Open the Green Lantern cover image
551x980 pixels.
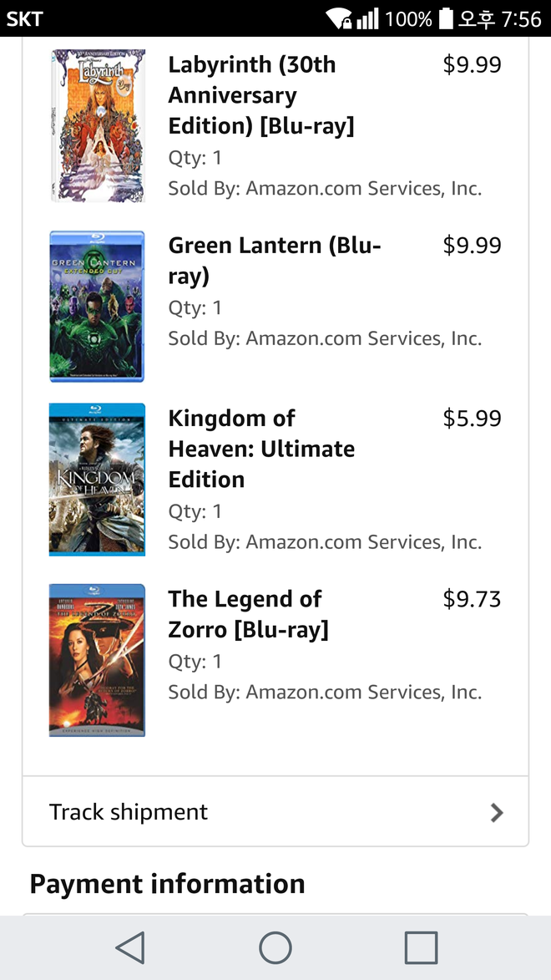[x=97, y=307]
